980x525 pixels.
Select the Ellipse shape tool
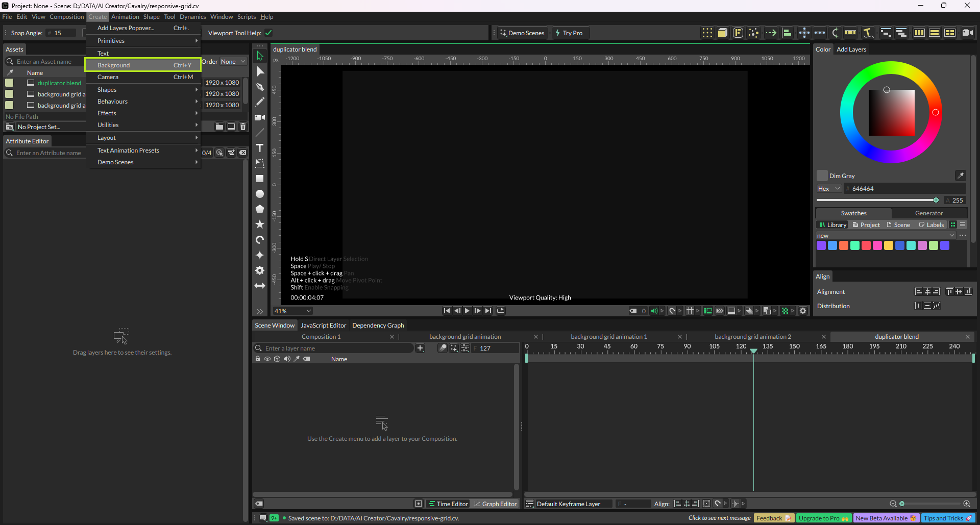(x=260, y=194)
